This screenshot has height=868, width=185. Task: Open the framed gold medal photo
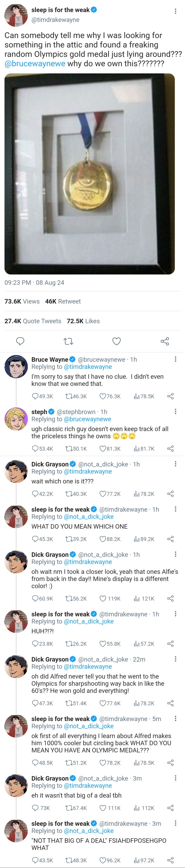[90, 173]
